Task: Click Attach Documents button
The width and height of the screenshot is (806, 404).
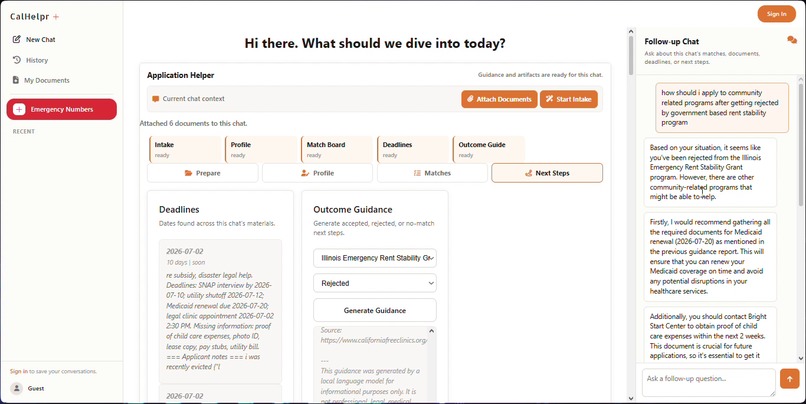Action: (x=499, y=99)
